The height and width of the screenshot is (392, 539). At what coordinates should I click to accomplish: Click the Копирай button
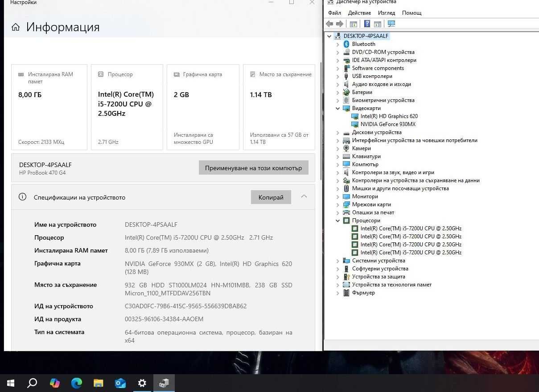pyautogui.click(x=271, y=197)
